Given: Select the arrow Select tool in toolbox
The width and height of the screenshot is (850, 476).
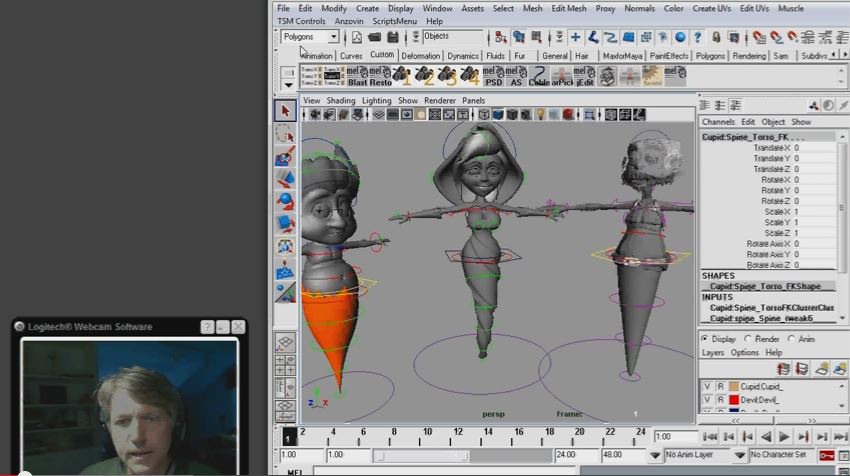Looking at the screenshot, I should pos(285,112).
